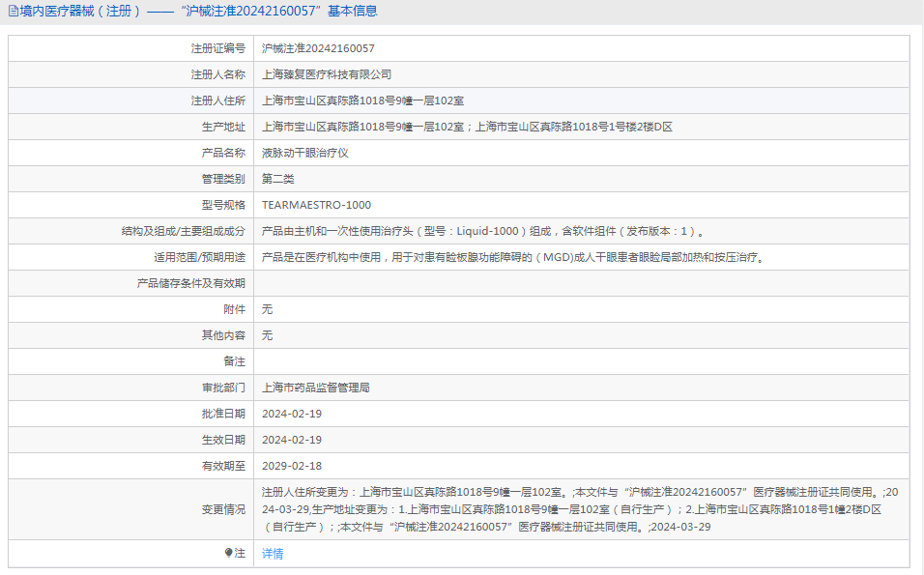This screenshot has width=924, height=575.
Task: Select the structure composition text mentioning Liquid-1000
Action: 484,231
